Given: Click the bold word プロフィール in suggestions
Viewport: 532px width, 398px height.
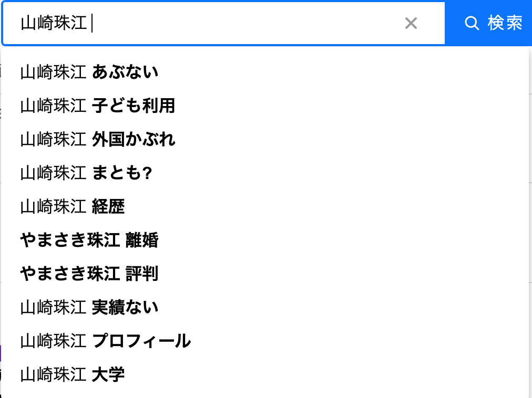Looking at the screenshot, I should click(x=141, y=341).
